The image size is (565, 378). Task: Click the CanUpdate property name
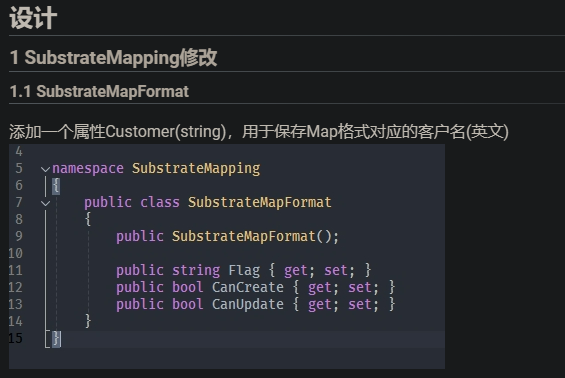coord(248,304)
